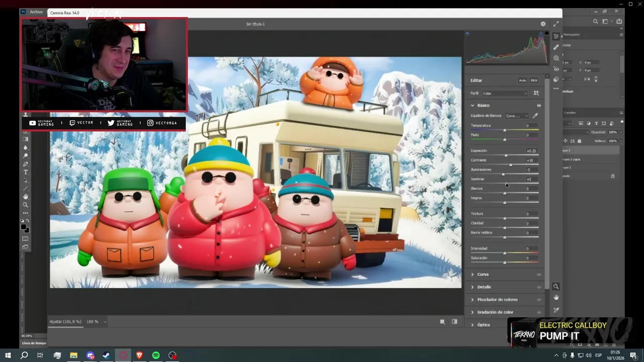Open Photoshop search magnifier icon top right
644x362 pixels.
(x=596, y=22)
